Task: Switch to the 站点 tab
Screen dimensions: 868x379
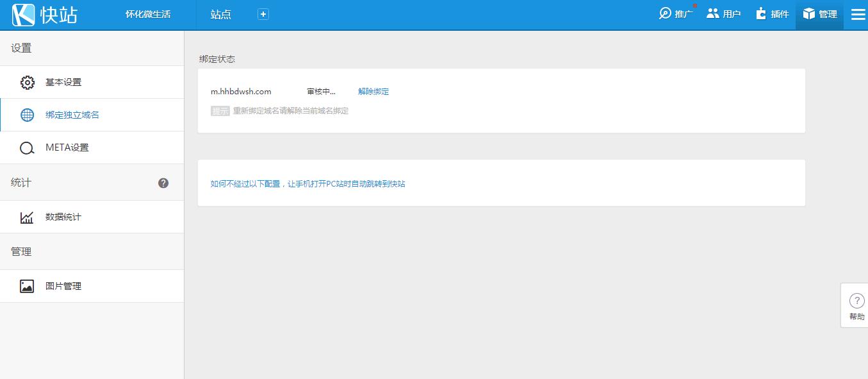Action: coord(221,13)
